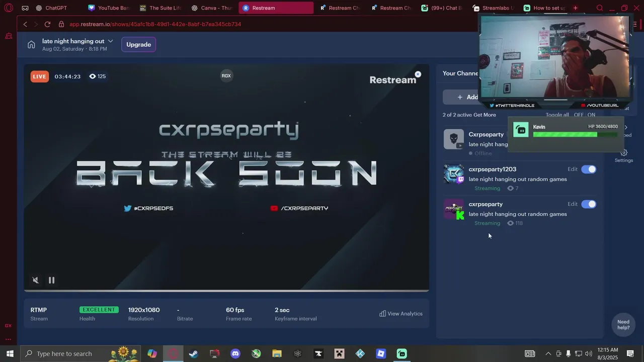Expand the late night hanging out dropdown
The height and width of the screenshot is (362, 644).
coord(110,41)
